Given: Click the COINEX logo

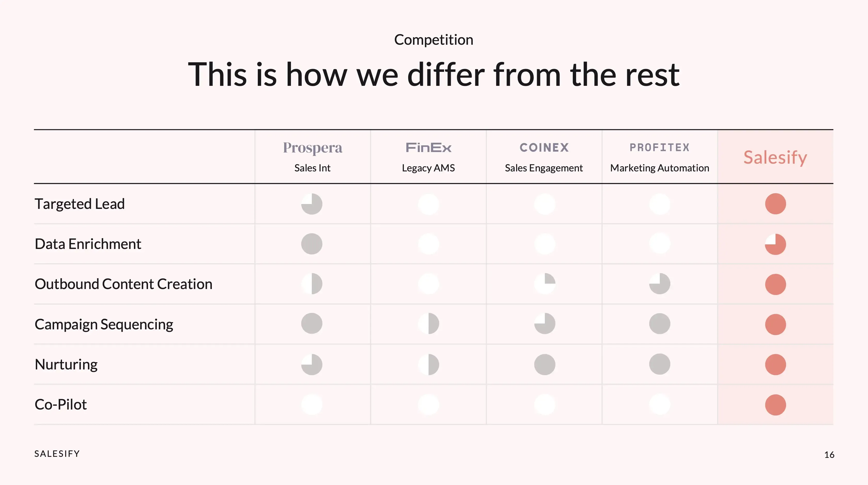Looking at the screenshot, I should point(544,147).
